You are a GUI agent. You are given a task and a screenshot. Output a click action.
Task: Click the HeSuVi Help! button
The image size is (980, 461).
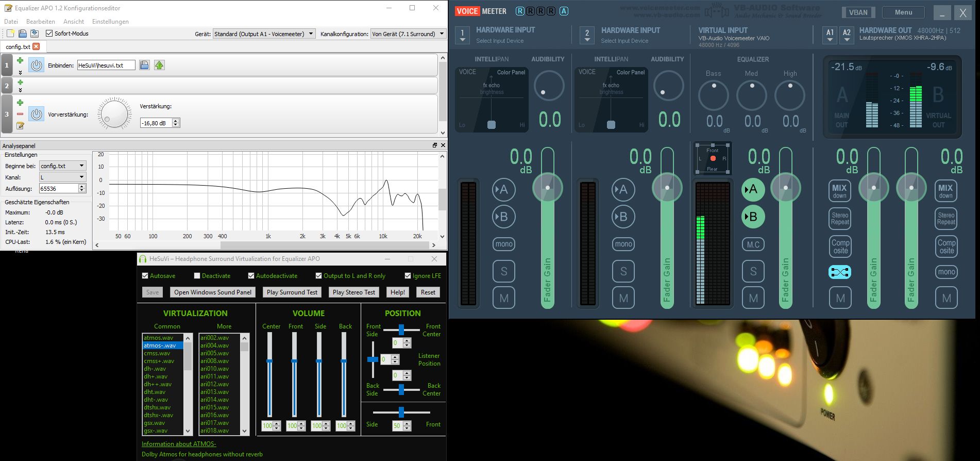click(397, 292)
